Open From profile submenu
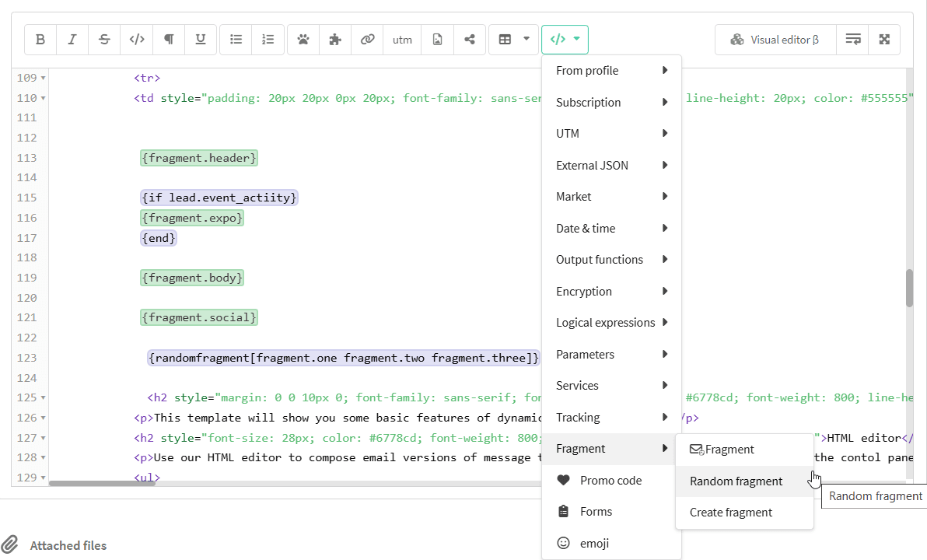 [x=611, y=71]
